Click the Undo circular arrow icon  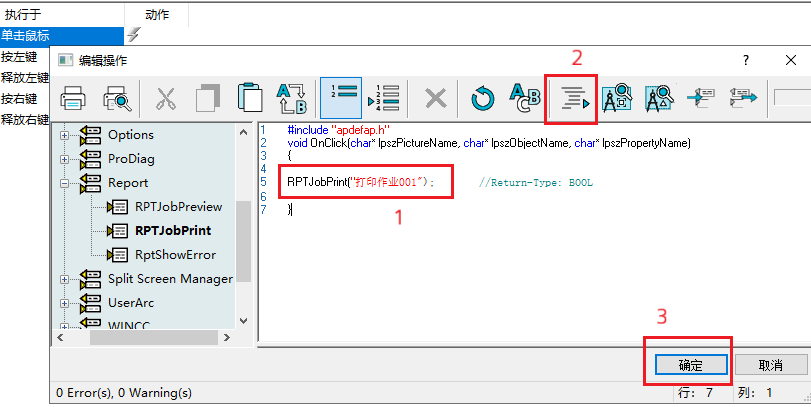pos(483,98)
